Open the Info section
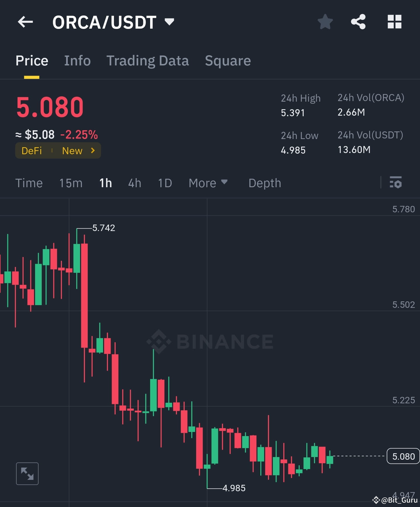This screenshot has width=420, height=507. 77,60
